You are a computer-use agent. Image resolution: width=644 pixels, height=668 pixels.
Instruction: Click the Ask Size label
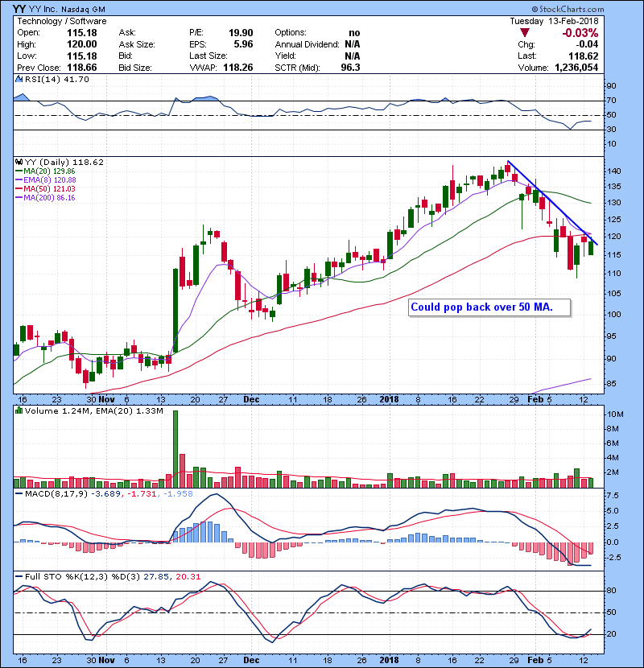point(137,44)
